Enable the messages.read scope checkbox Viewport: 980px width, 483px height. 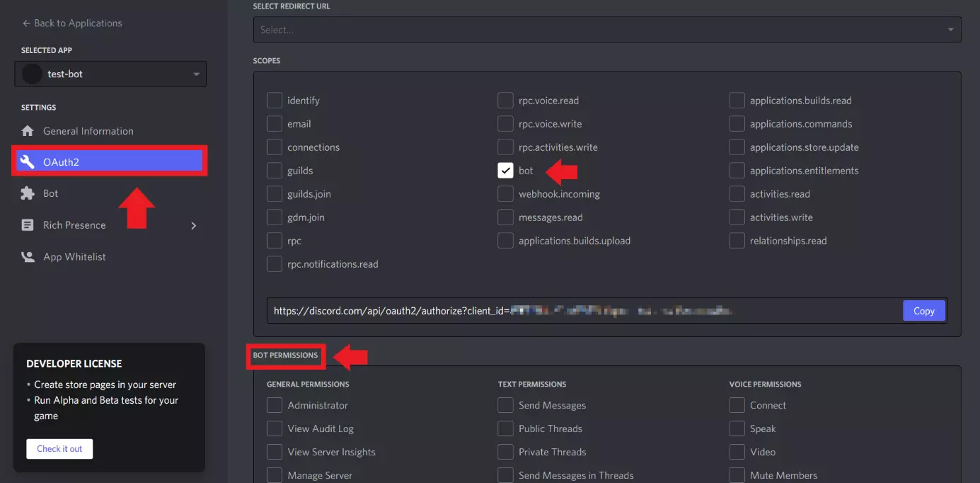(505, 217)
